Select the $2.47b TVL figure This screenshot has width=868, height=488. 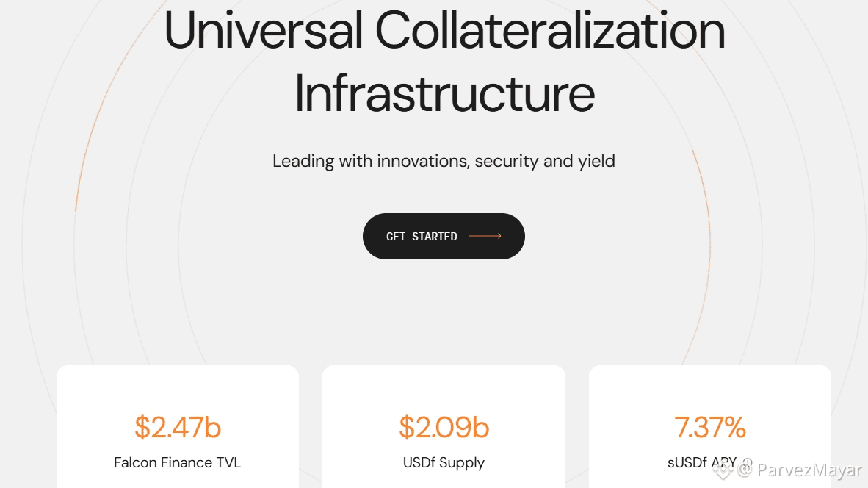[x=178, y=427]
